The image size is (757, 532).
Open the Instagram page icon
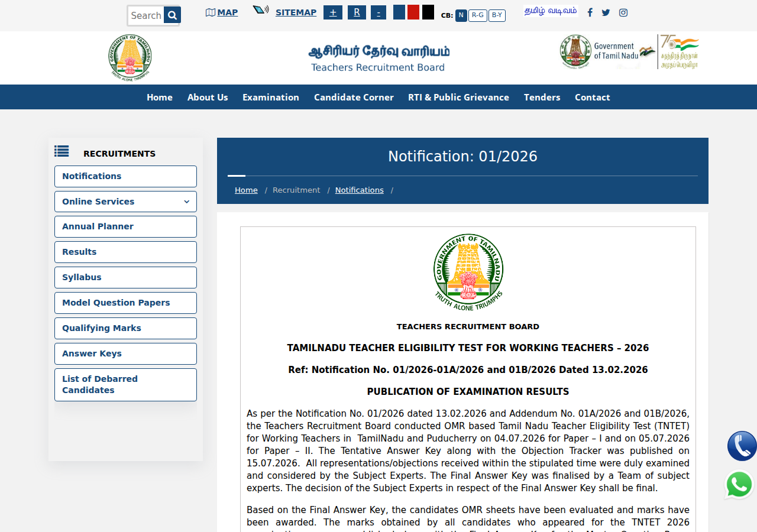click(x=623, y=12)
